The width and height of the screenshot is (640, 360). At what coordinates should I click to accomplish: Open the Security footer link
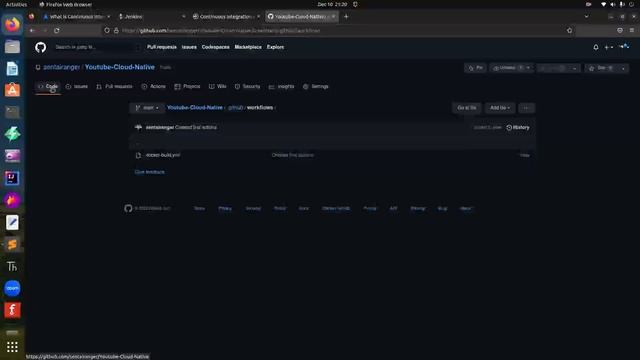(253, 208)
